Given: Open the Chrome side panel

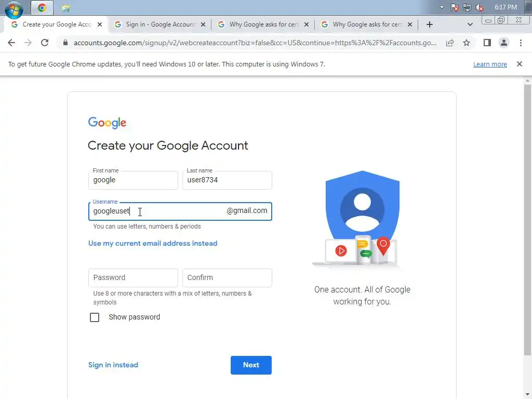Looking at the screenshot, I should click(487, 43).
